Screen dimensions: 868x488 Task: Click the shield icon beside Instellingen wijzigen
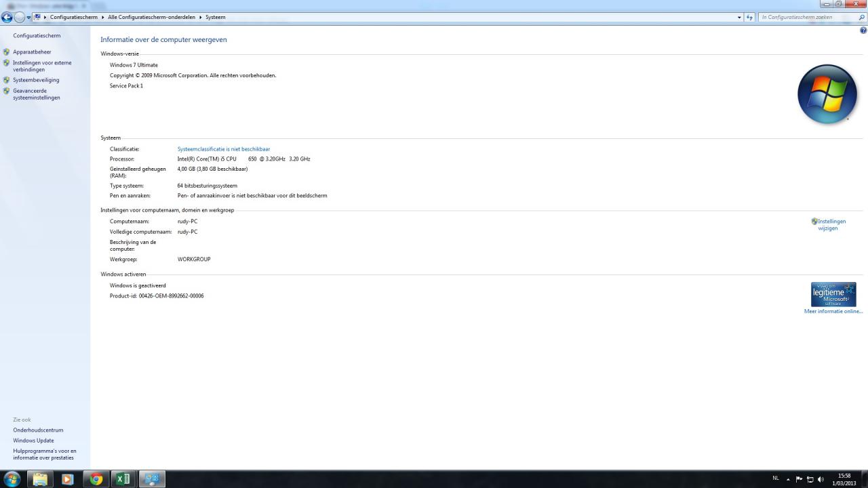(x=814, y=222)
